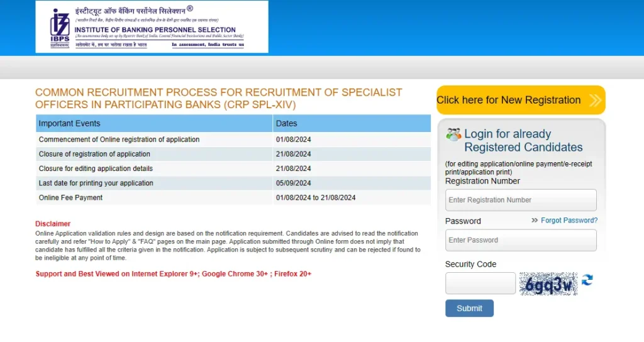Select Last date for printing your application
This screenshot has height=342, width=644.
pyautogui.click(x=96, y=183)
